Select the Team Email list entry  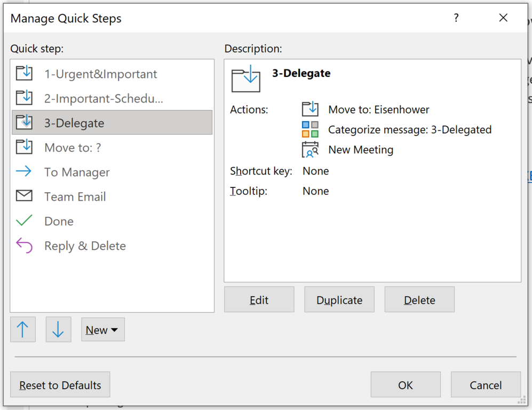click(x=75, y=196)
